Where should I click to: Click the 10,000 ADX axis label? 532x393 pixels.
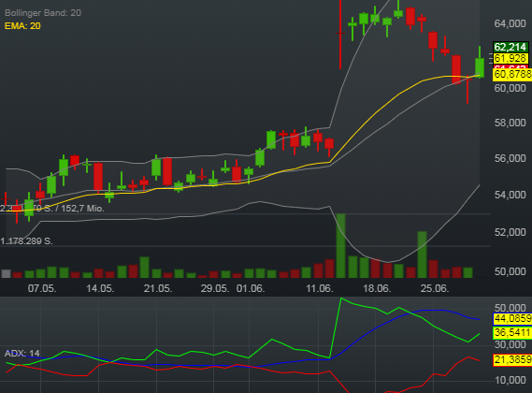click(510, 380)
